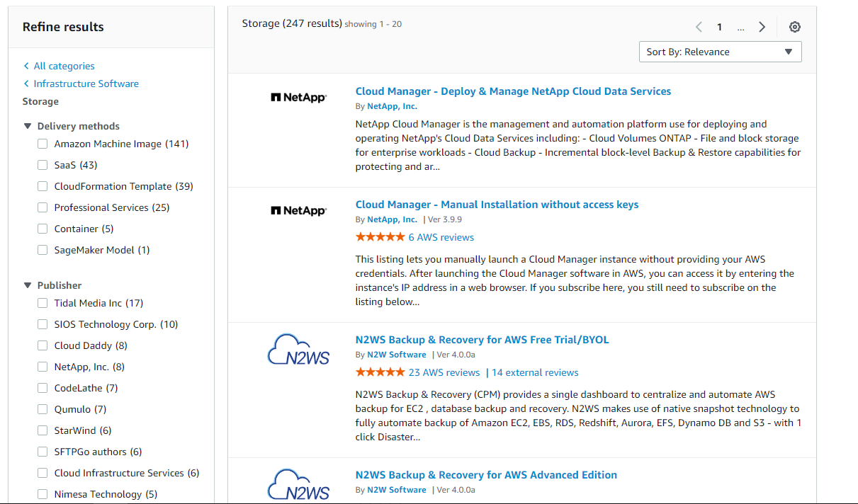Open N2WS Backup & Recovery Advanced Edition title

(486, 475)
